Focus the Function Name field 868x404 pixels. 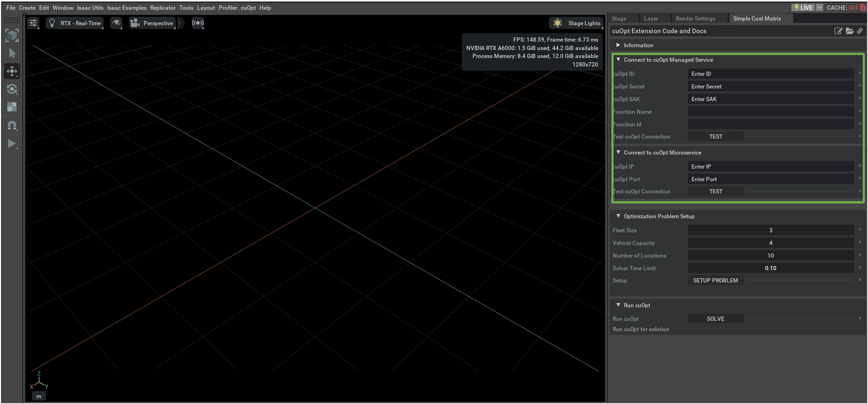click(771, 112)
